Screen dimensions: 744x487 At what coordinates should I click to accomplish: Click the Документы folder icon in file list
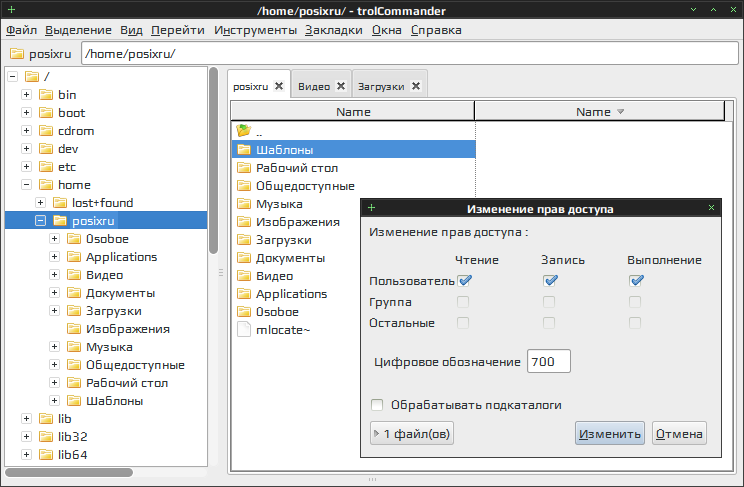pos(244,258)
